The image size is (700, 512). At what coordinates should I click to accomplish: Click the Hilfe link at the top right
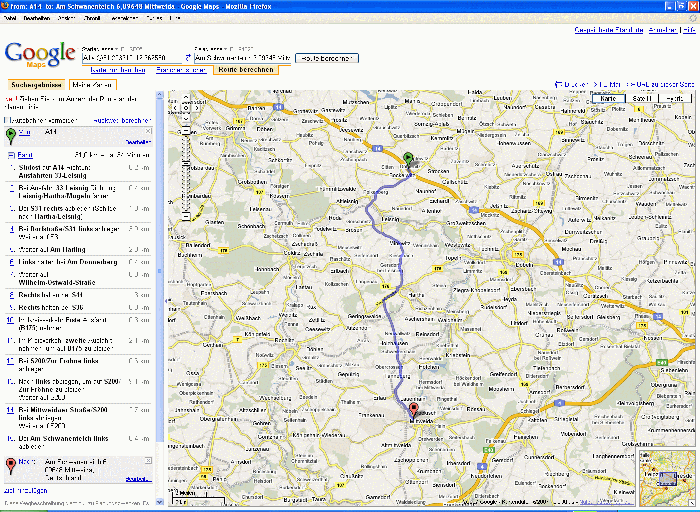point(689,30)
